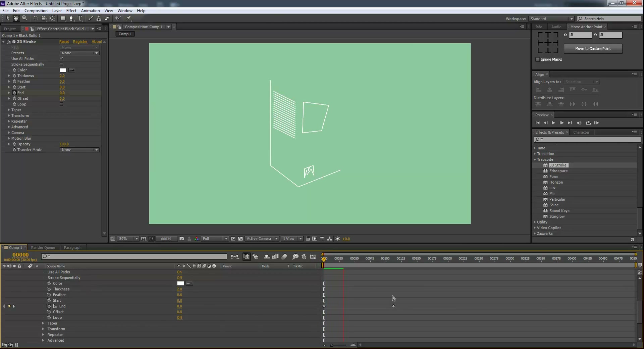The height and width of the screenshot is (349, 644).
Task: Jump to last frame in Preview
Action: click(570, 123)
